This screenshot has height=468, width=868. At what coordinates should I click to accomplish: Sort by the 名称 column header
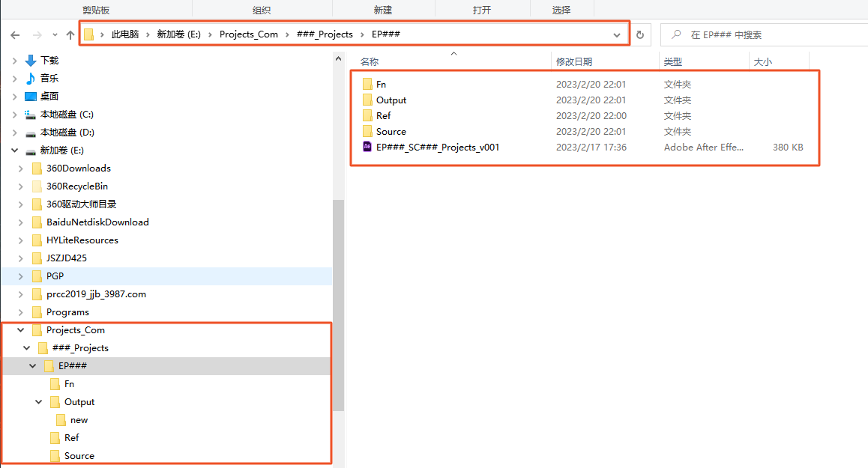click(x=370, y=61)
